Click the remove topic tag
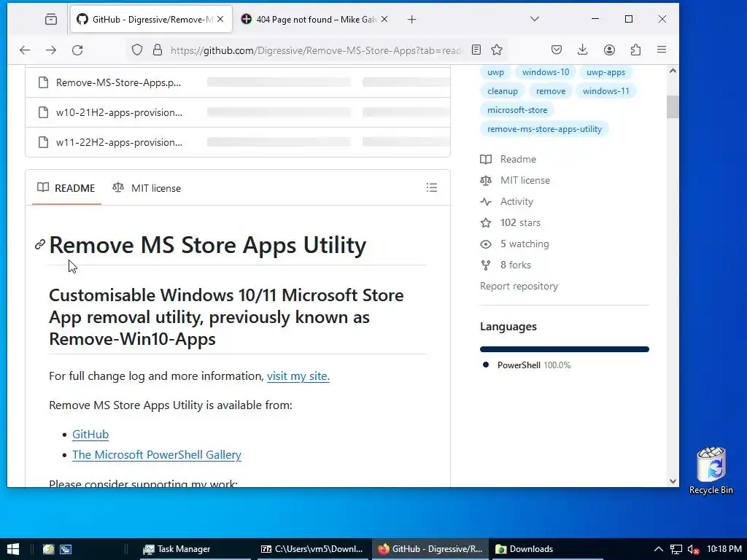Image resolution: width=747 pixels, height=560 pixels. pyautogui.click(x=551, y=91)
